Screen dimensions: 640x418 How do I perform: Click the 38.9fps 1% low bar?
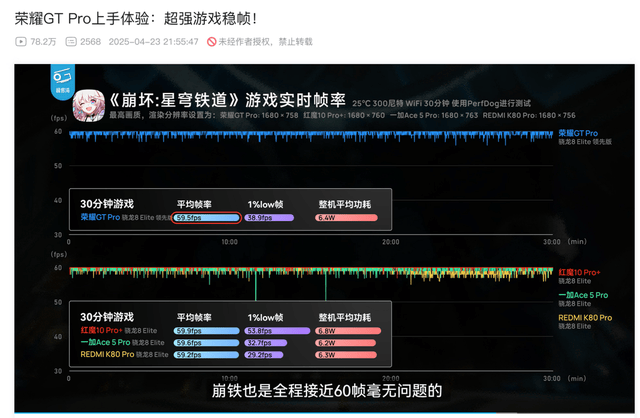pos(269,218)
